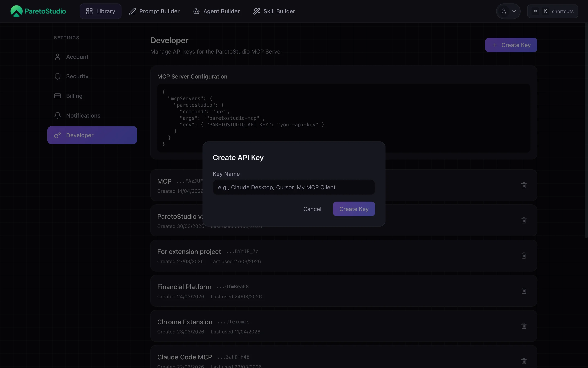Click the "Claude Code MCP" key name
588x368 pixels.
pyautogui.click(x=185, y=357)
